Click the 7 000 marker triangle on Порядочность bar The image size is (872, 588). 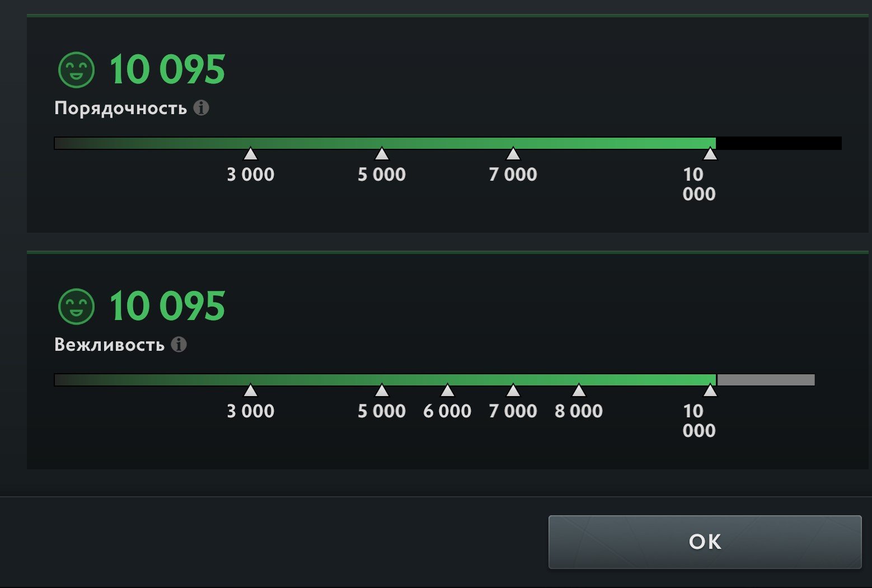point(513,153)
